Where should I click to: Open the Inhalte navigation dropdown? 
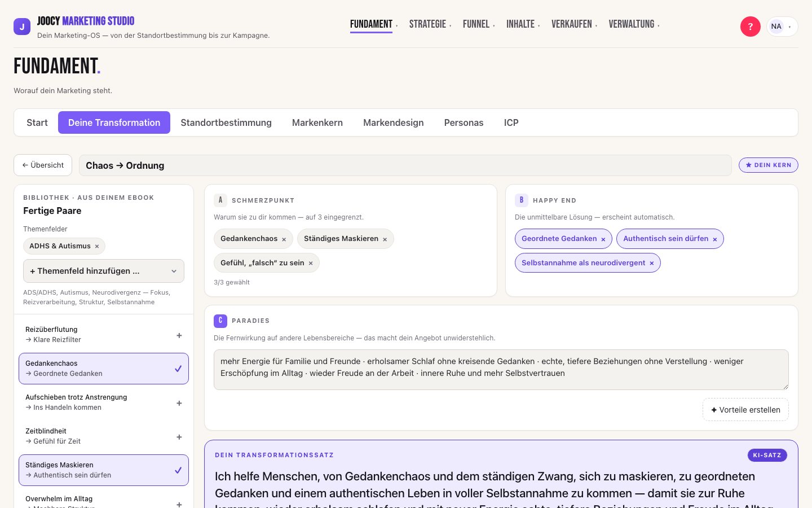(523, 24)
